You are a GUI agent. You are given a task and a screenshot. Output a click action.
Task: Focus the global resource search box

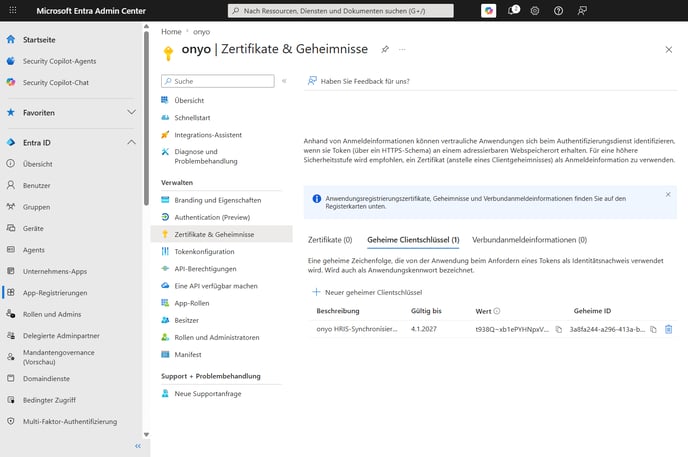pos(341,11)
